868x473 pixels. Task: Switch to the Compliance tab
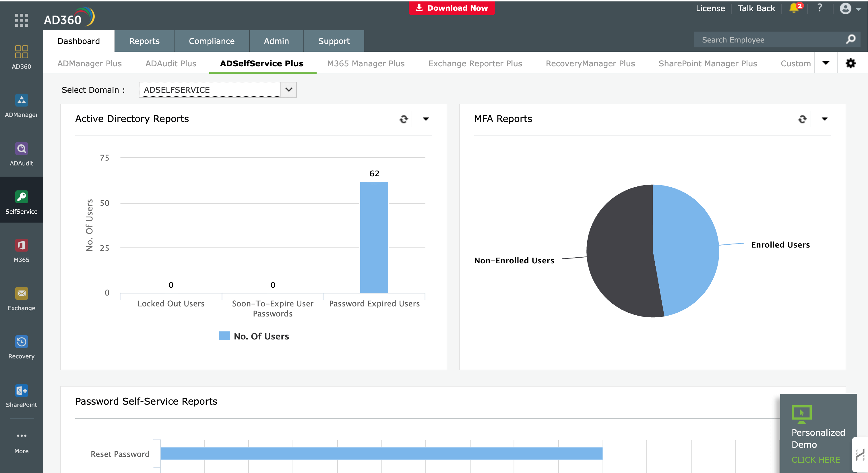coord(211,41)
